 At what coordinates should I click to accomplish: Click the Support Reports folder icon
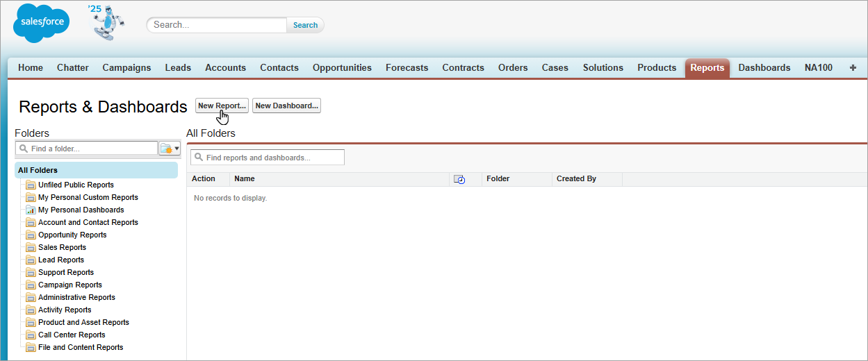click(x=31, y=273)
